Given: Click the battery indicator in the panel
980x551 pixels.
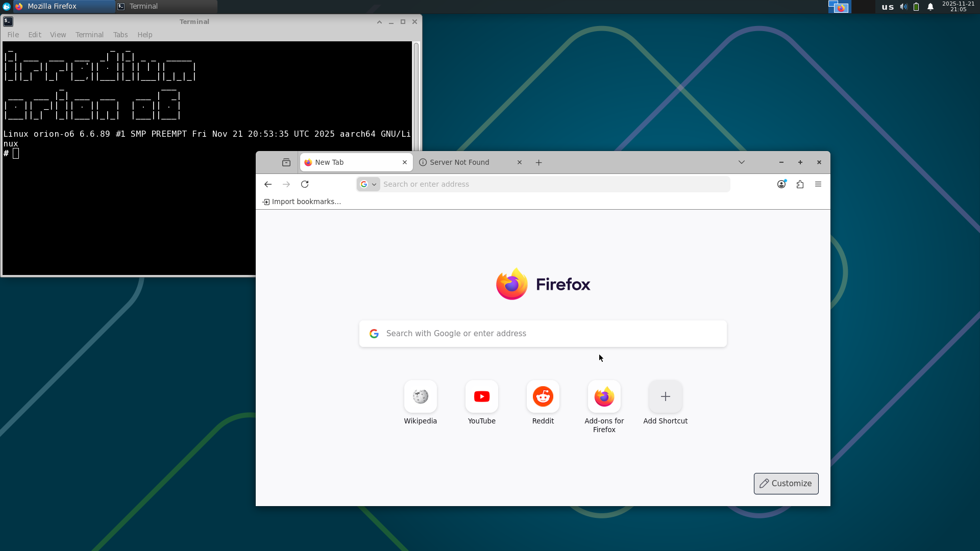Looking at the screenshot, I should pos(916,7).
